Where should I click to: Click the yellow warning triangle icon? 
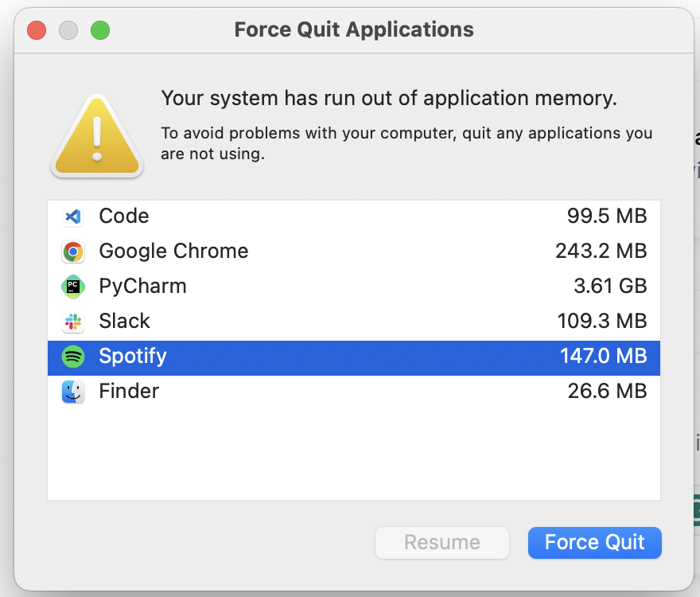(x=97, y=136)
